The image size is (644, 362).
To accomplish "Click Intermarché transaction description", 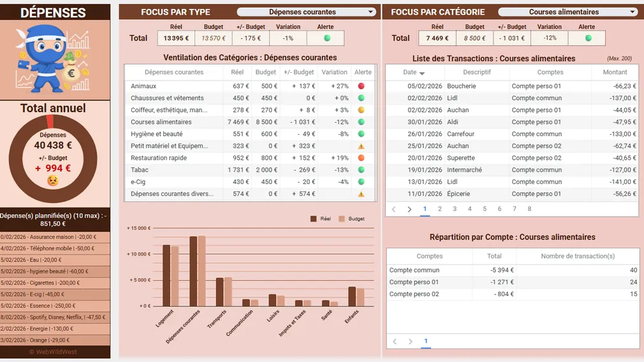I will (x=465, y=170).
